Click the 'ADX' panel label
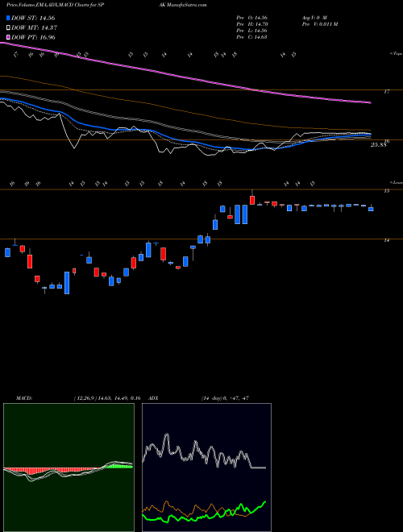This screenshot has height=532, width=403. click(153, 398)
